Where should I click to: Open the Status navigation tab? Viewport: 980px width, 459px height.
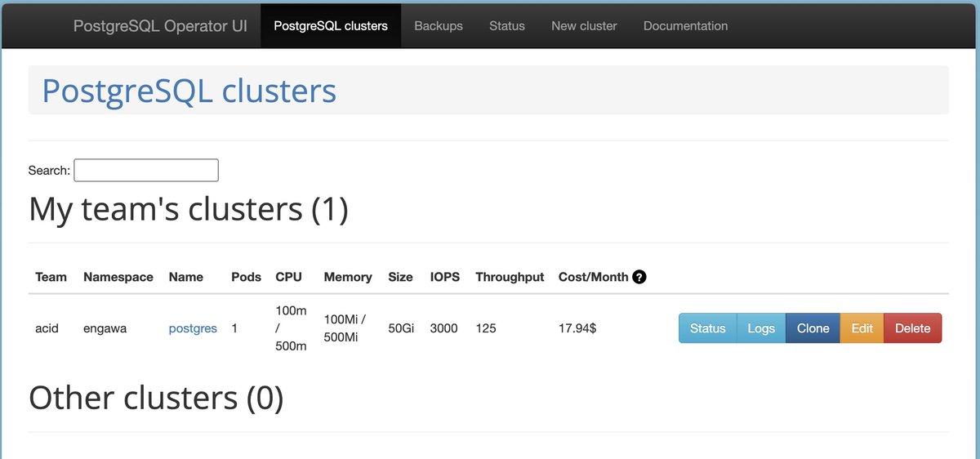(507, 25)
